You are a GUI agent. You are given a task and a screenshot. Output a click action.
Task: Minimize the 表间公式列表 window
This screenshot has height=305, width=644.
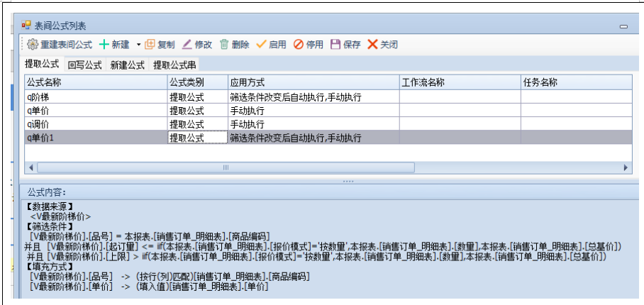coord(623,26)
